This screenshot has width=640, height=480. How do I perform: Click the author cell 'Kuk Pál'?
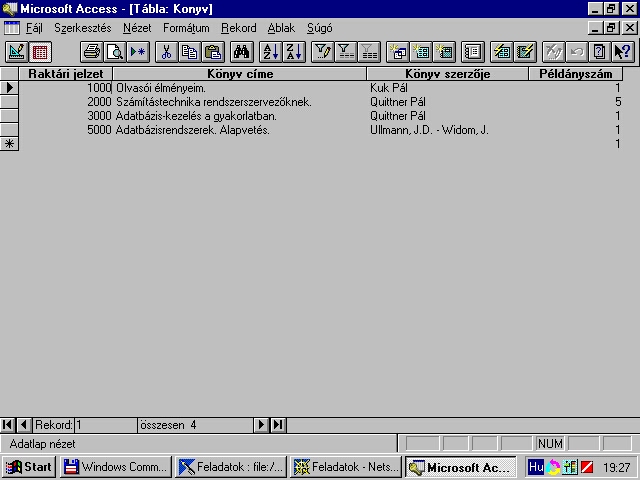click(448, 88)
